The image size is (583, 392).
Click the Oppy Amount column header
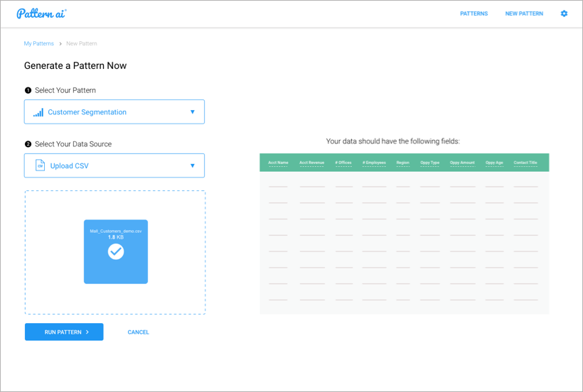462,163
